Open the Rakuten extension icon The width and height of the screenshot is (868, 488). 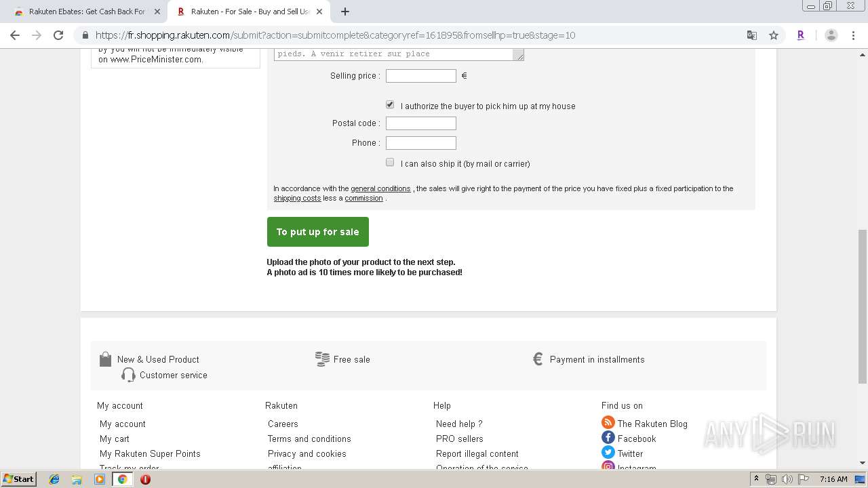pos(801,35)
